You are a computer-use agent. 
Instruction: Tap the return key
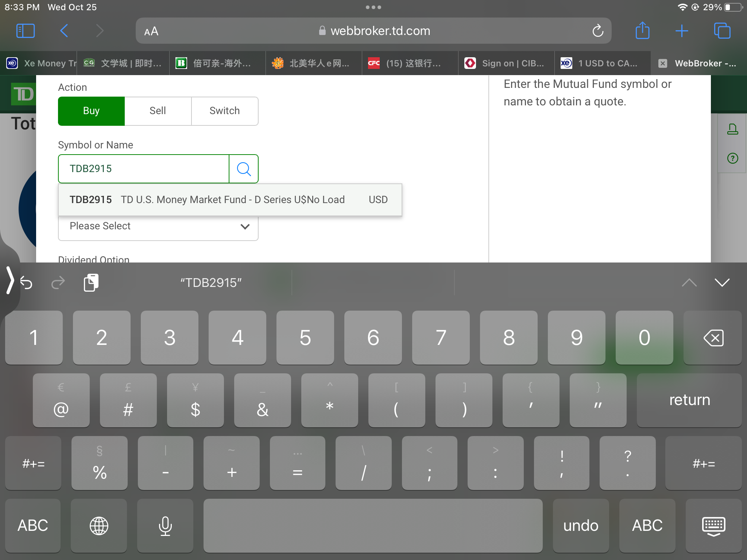[x=689, y=400]
